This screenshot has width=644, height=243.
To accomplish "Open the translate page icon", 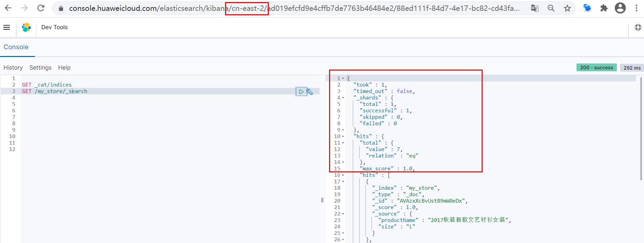I will pyautogui.click(x=535, y=8).
